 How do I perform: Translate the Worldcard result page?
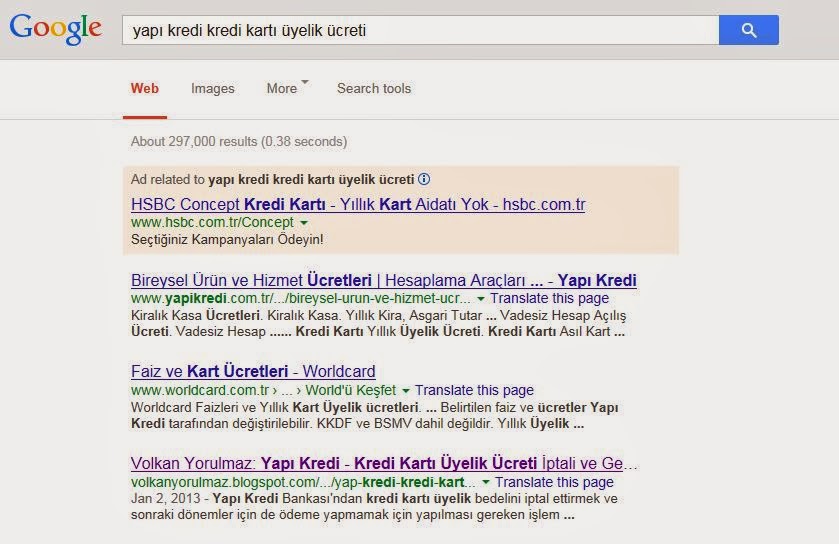tap(474, 390)
